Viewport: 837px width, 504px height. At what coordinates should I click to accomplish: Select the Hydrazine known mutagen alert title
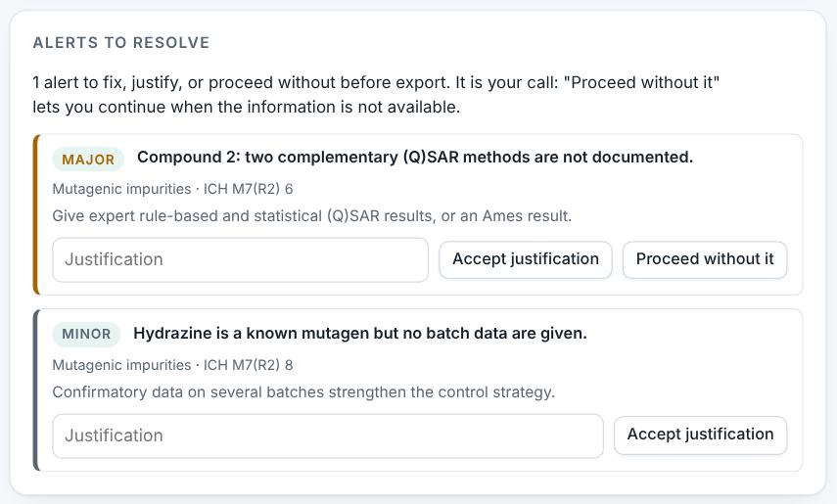pyautogui.click(x=360, y=334)
